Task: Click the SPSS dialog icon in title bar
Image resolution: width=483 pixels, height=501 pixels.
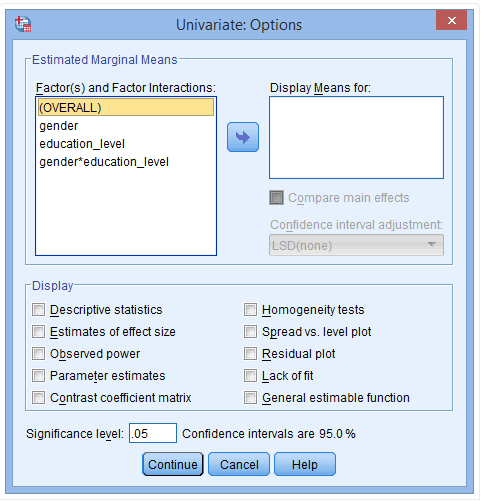Action: coord(23,24)
